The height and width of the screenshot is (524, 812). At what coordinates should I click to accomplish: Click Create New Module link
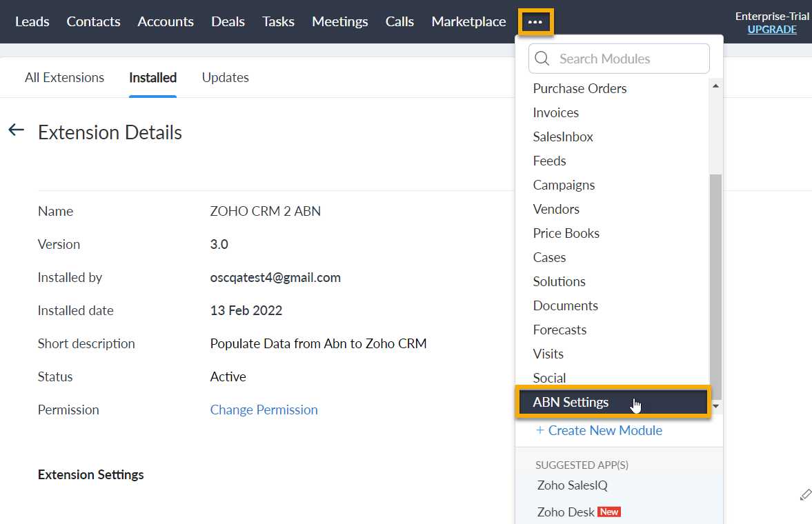coord(598,431)
